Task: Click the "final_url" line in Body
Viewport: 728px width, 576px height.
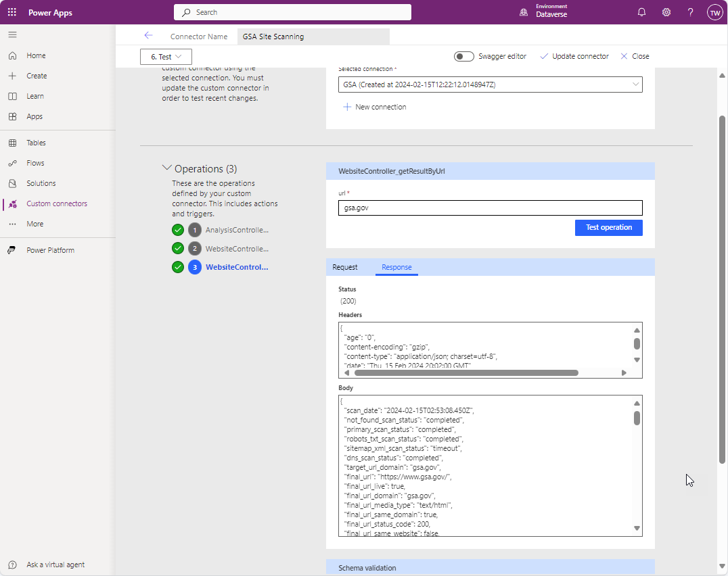Action: (398, 477)
